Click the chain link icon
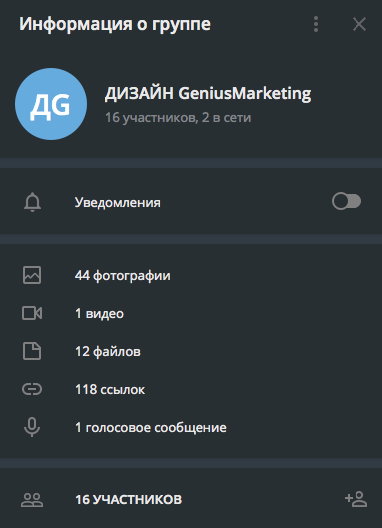 click(x=32, y=389)
